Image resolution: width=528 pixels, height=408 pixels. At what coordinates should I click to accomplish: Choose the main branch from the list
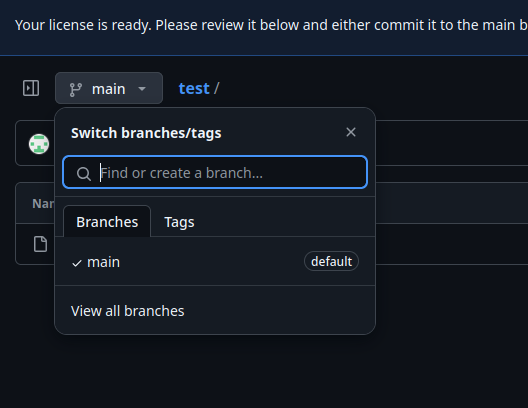(215, 262)
